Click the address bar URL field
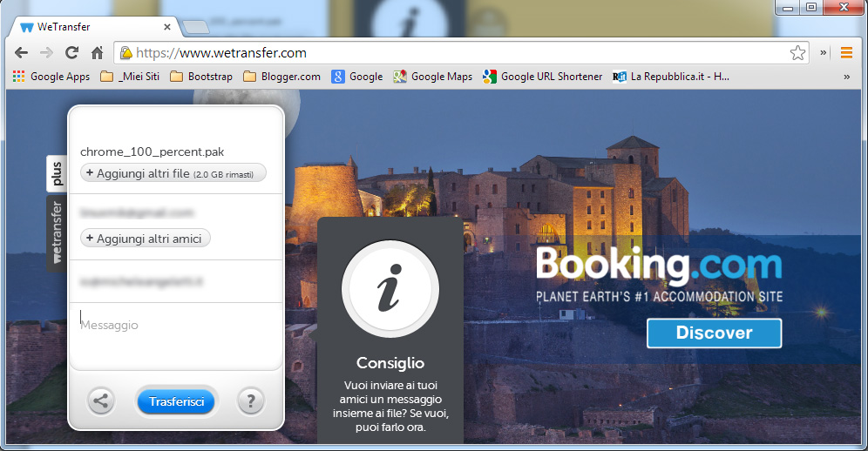Screen dimensions: 868x451 (x=459, y=53)
